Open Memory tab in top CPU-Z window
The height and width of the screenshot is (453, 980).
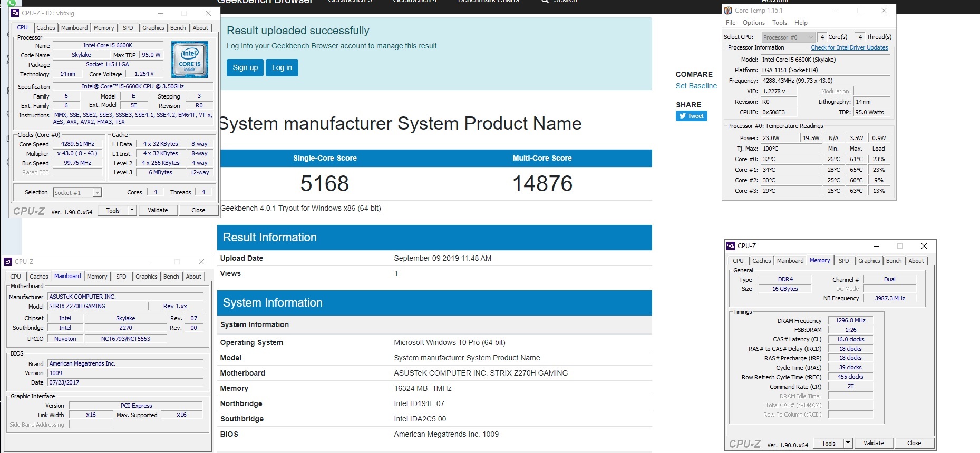(104, 28)
